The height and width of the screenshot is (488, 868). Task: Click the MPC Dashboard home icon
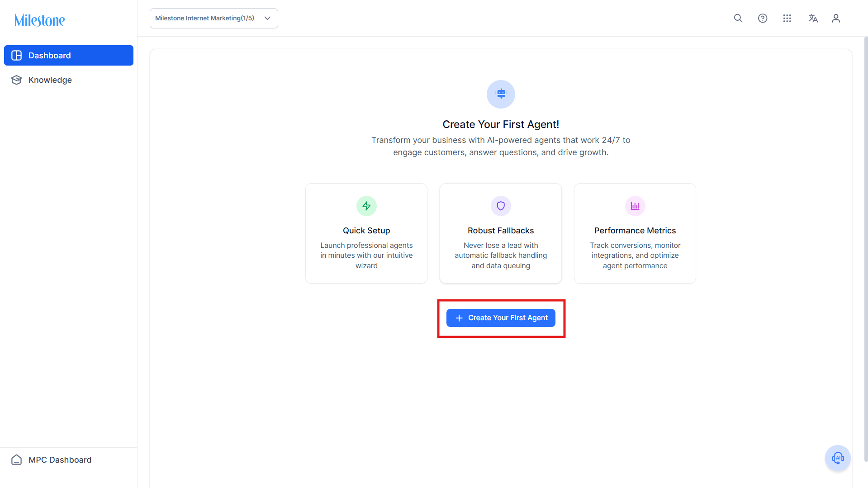point(17,460)
